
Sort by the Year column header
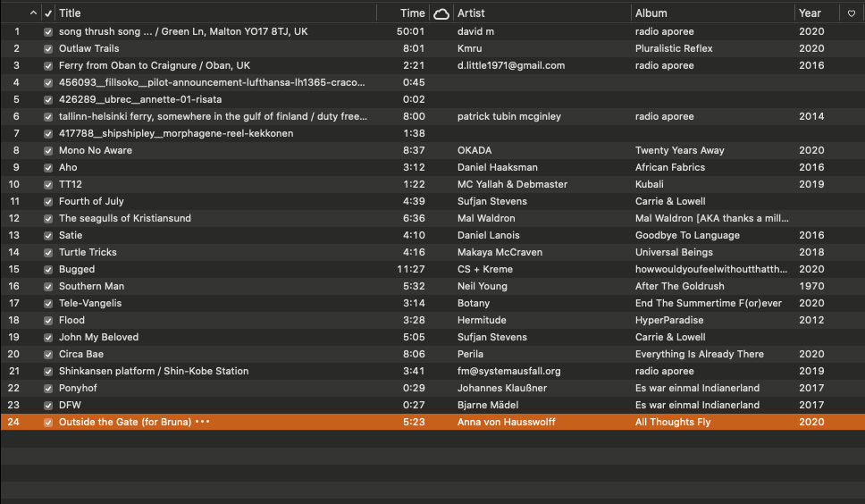[810, 13]
